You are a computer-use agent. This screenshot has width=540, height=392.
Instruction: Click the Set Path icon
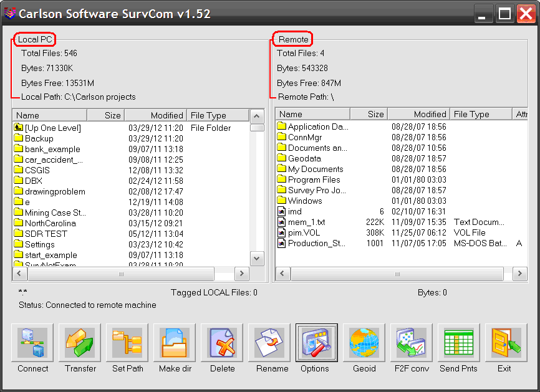(127, 342)
